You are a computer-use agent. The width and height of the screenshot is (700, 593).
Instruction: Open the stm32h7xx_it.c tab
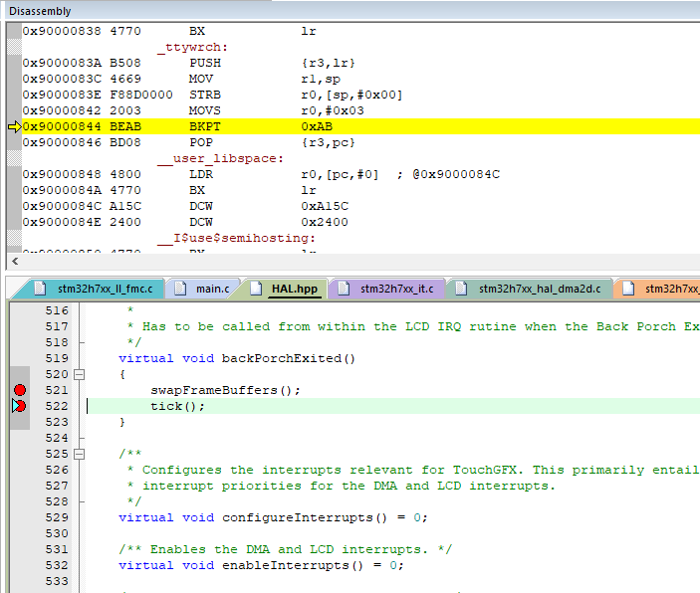point(392,289)
